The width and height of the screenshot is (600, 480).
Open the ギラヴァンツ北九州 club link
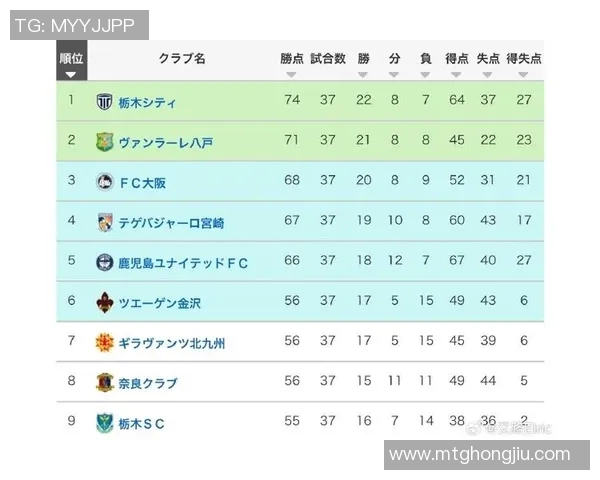click(171, 343)
